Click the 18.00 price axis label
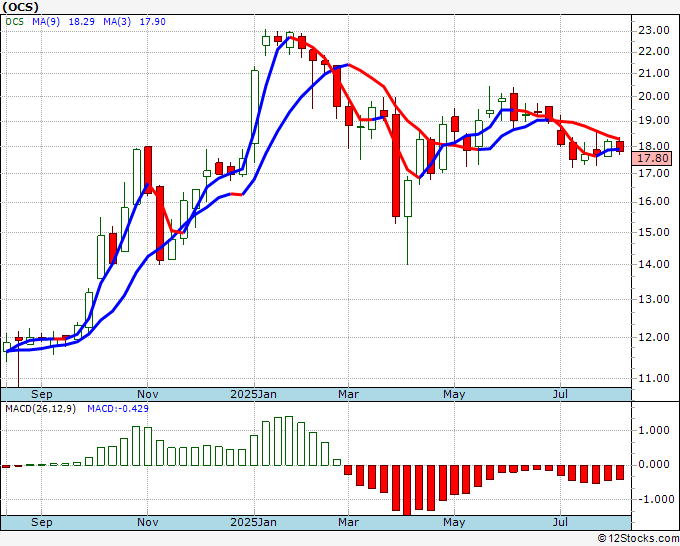680x546 pixels. coord(653,146)
